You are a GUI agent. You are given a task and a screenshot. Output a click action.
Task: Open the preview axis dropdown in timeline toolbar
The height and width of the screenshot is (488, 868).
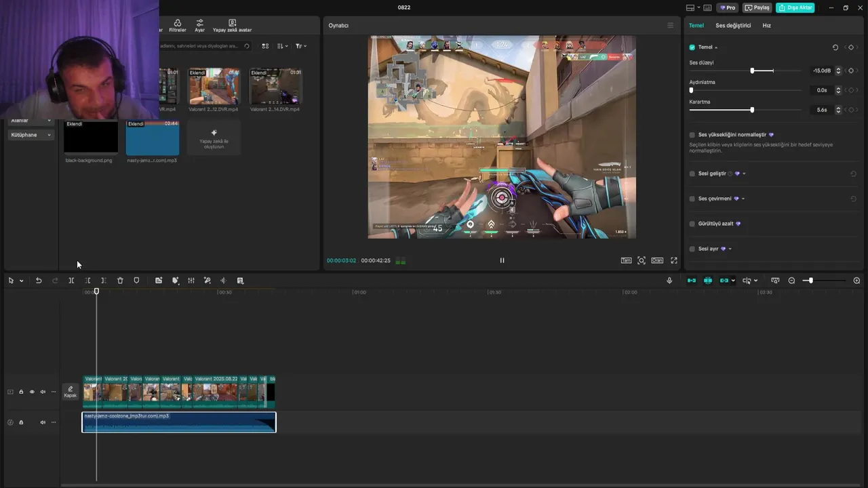click(x=755, y=281)
